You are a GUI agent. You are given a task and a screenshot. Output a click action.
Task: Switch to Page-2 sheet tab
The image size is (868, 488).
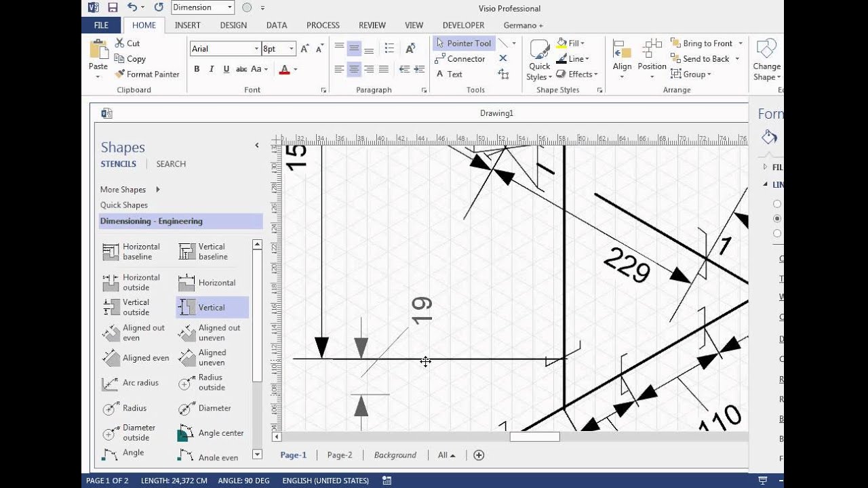340,455
